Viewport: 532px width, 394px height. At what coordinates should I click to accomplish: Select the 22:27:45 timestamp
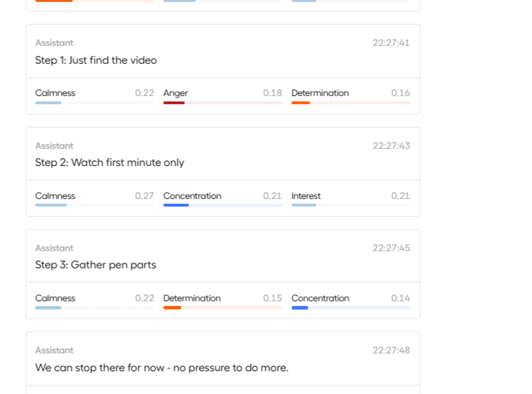pyautogui.click(x=391, y=248)
